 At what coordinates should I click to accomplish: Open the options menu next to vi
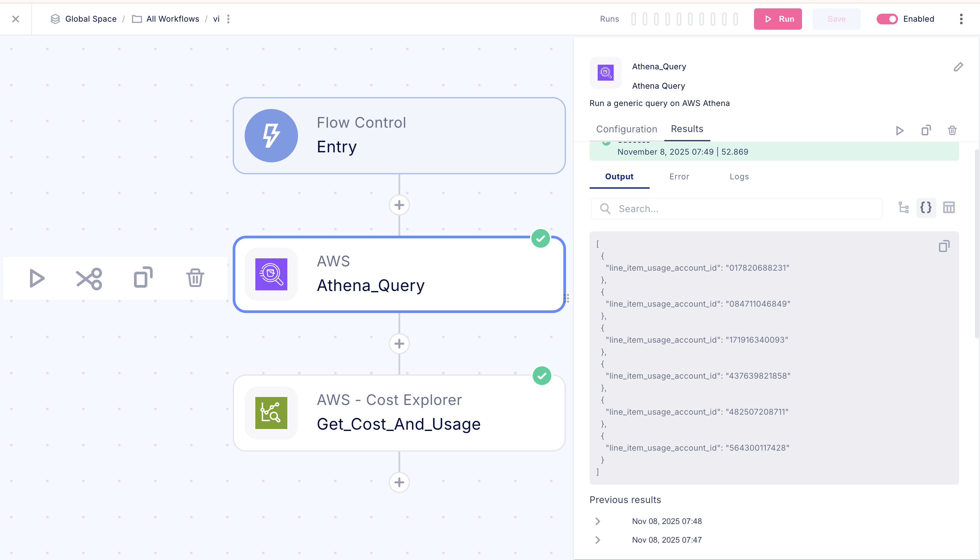click(x=228, y=19)
